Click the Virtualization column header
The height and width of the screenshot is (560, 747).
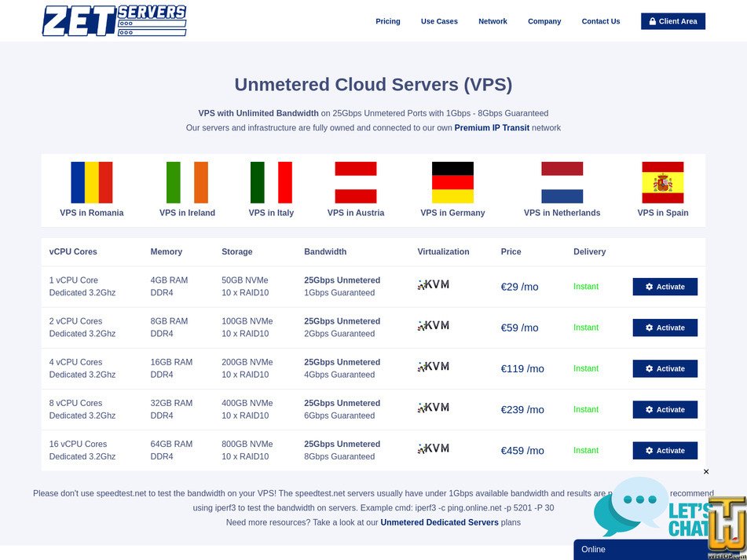pos(443,251)
